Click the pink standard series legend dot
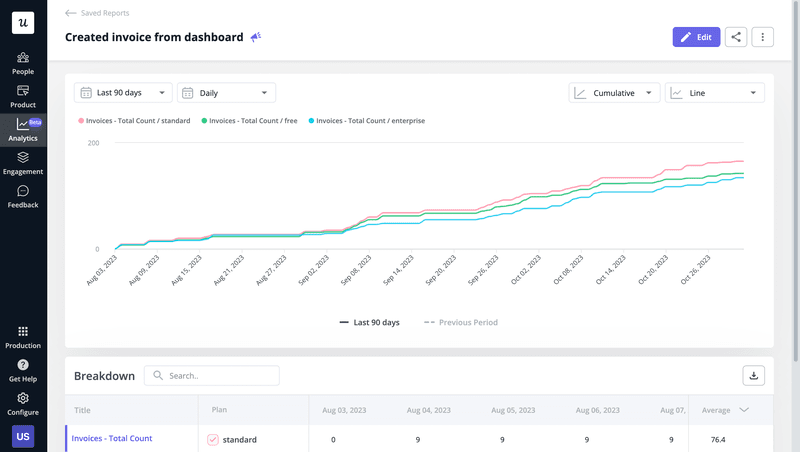 tap(81, 121)
